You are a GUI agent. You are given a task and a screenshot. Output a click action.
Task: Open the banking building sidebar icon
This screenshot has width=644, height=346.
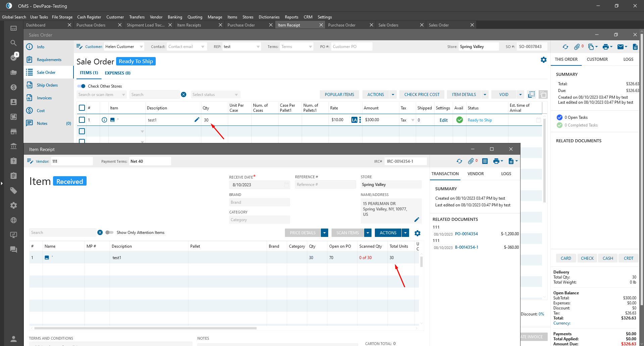[13, 146]
